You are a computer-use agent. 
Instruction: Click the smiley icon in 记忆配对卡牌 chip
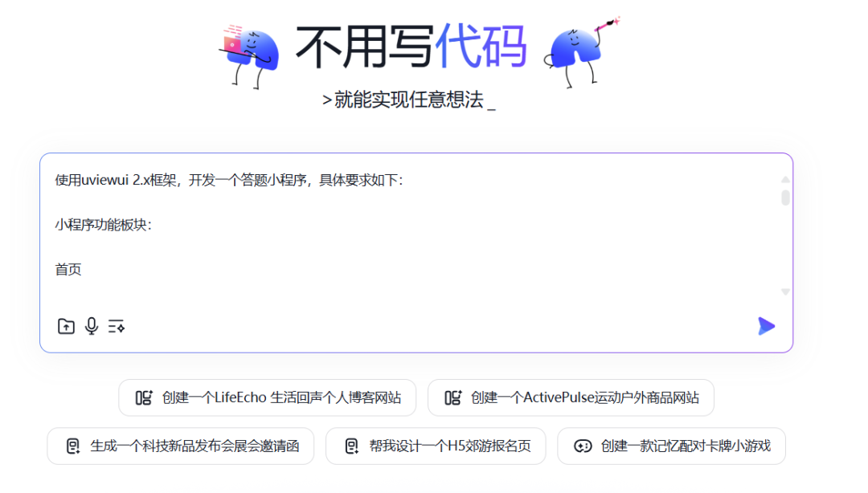pyautogui.click(x=581, y=446)
